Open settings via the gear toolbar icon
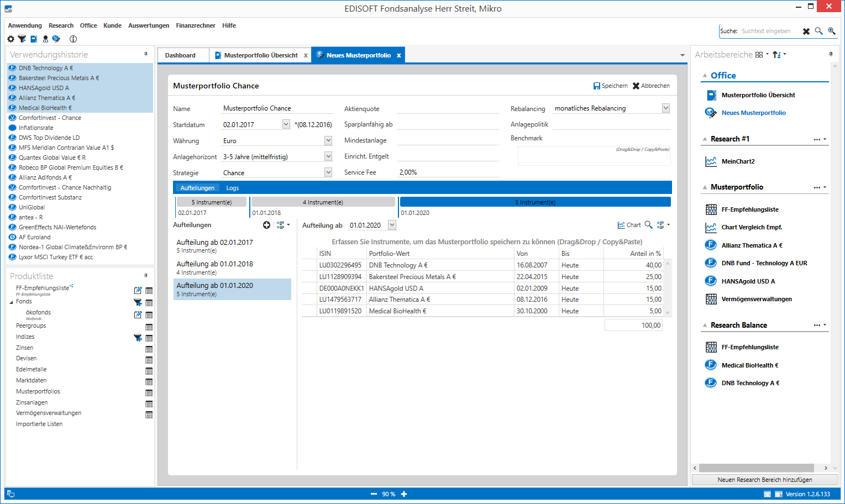The height and width of the screenshot is (504, 845). (11, 39)
